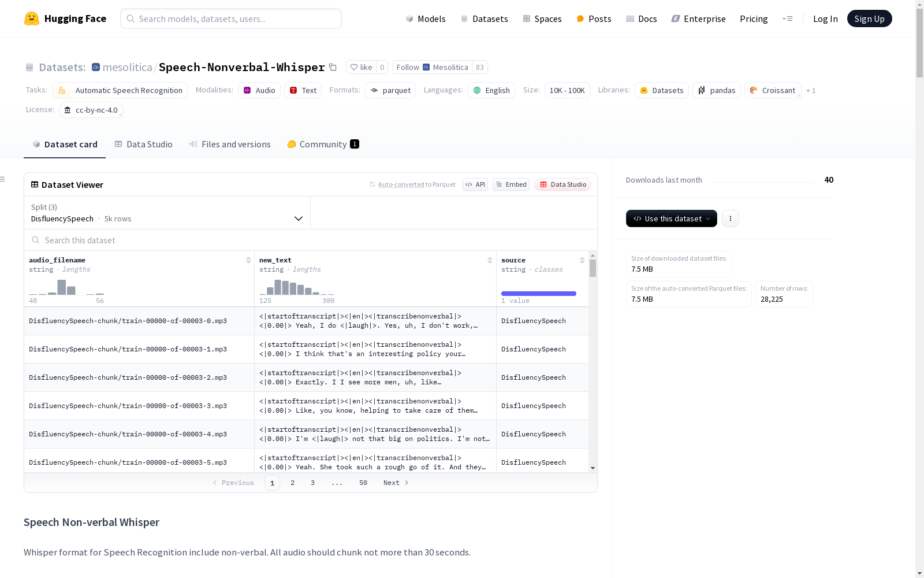The height and width of the screenshot is (578, 924).
Task: Expand the Split DisfluencySpeech dropdown
Action: [x=167, y=213]
